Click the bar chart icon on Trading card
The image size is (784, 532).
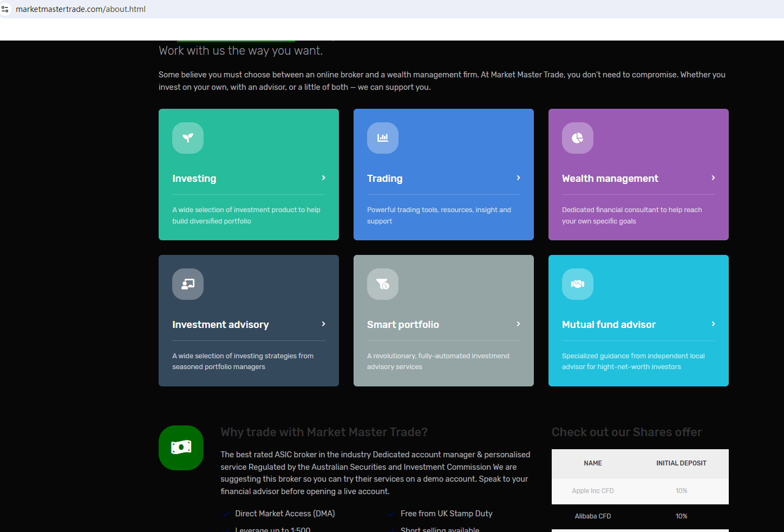[x=383, y=138]
